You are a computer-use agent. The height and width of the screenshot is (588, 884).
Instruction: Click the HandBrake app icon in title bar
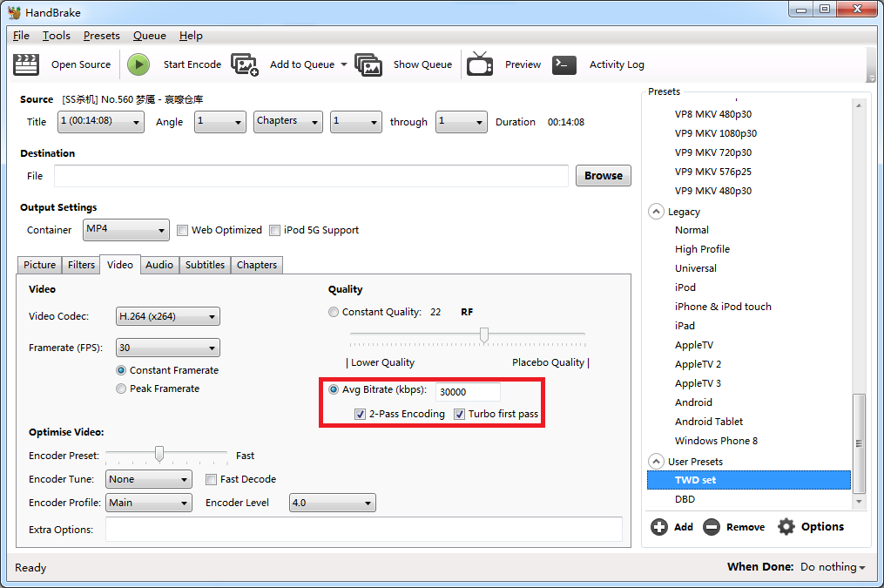pyautogui.click(x=14, y=12)
